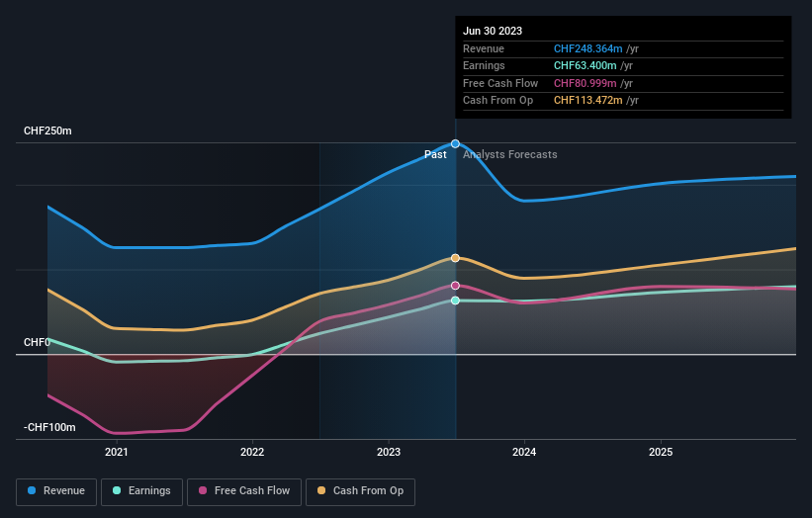Click the blue Revenue data point marker
The image size is (812, 518).
coord(455,144)
